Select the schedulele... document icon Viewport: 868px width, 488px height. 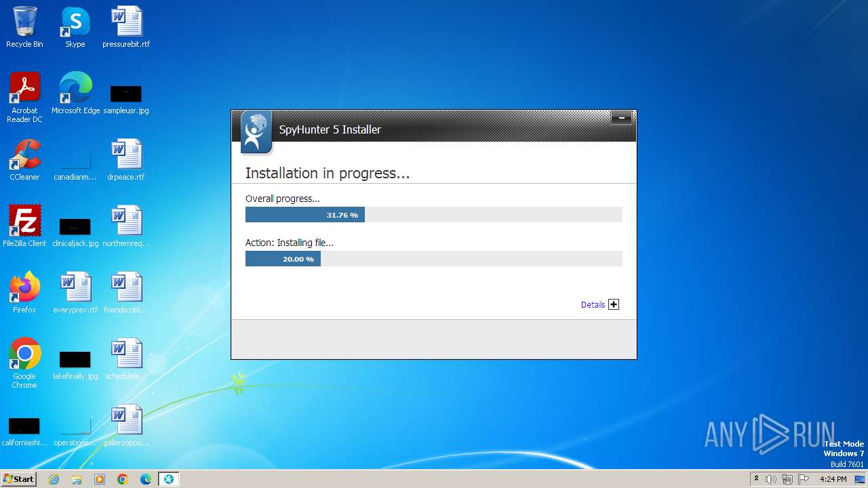(126, 359)
